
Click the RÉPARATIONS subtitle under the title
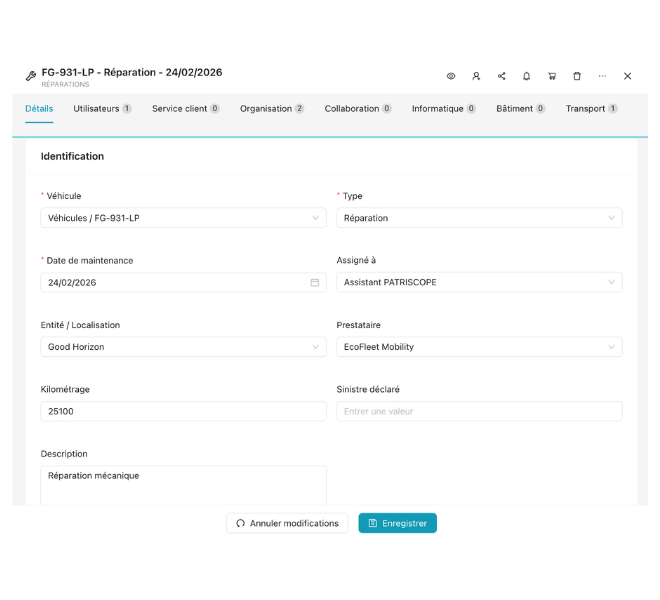65,85
